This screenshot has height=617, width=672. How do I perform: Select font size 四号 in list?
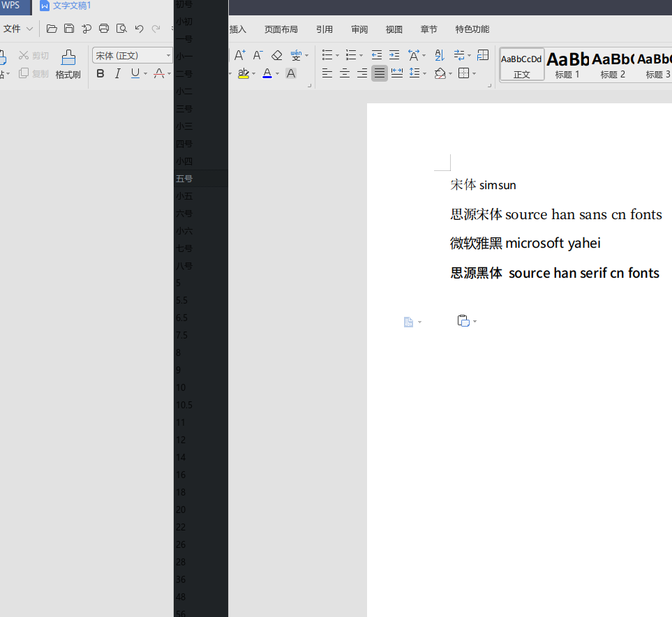coord(201,144)
